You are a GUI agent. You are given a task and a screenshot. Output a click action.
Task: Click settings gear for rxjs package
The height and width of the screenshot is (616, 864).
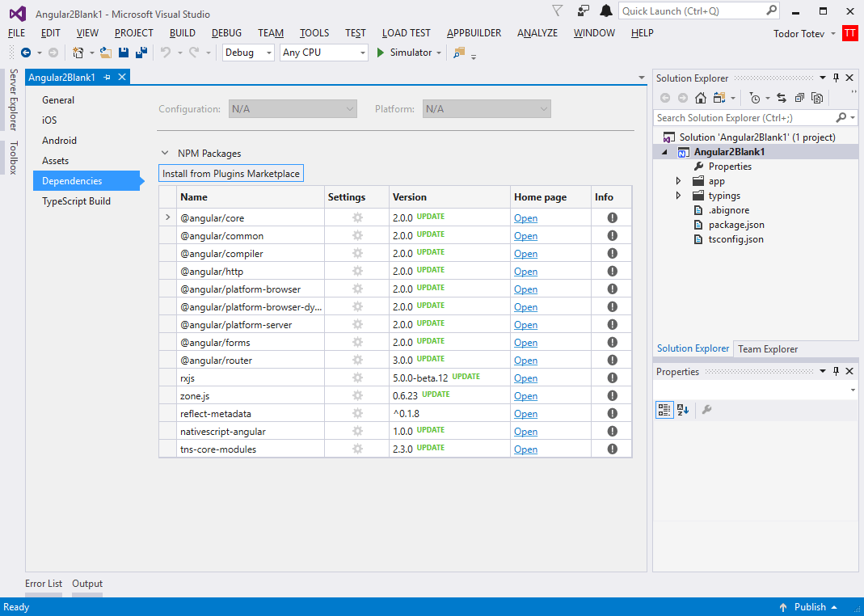click(357, 378)
